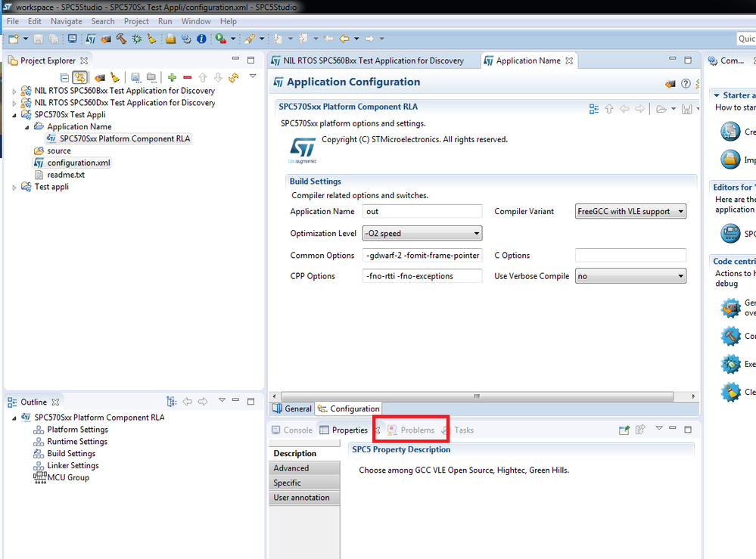Viewport: 756px width, 559px height.
Task: Click the Save icon in main toolbar
Action: [x=38, y=39]
